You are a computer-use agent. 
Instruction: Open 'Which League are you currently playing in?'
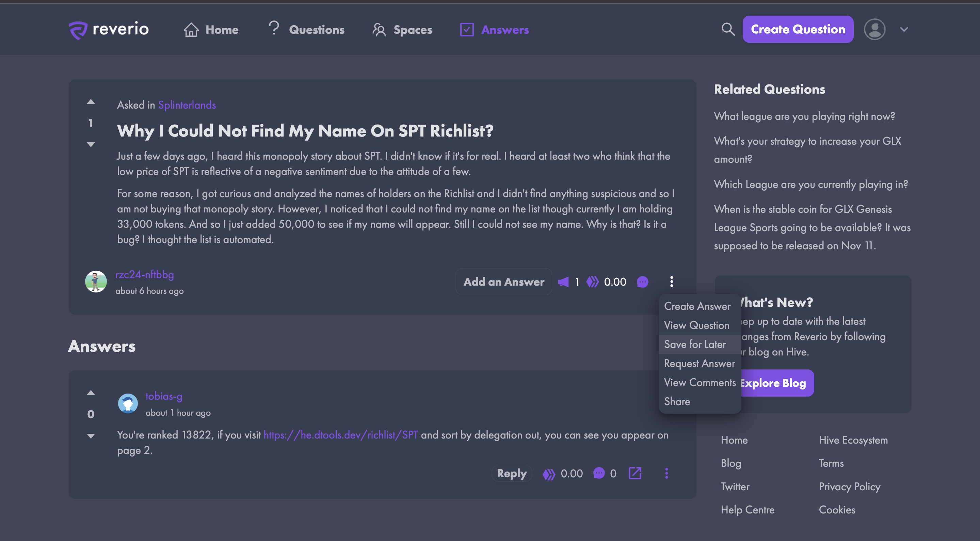(811, 184)
